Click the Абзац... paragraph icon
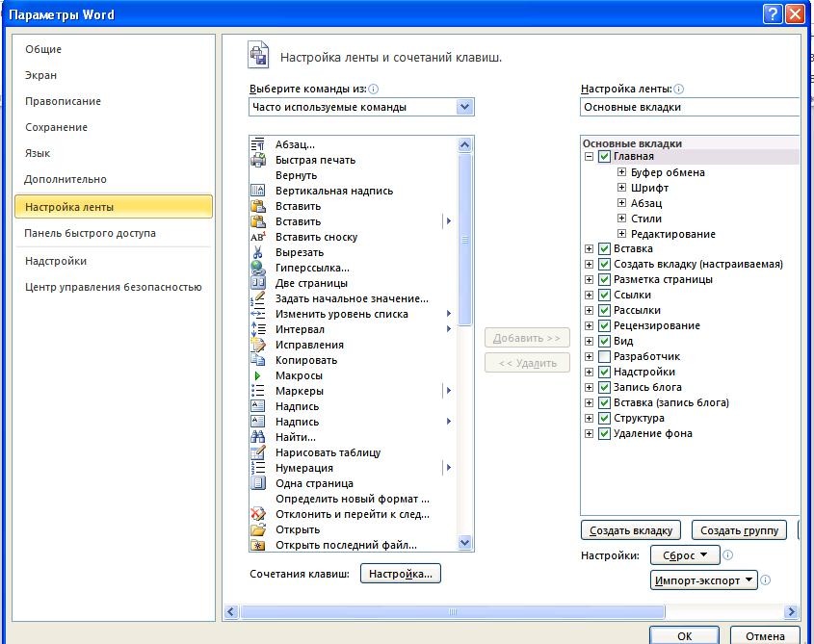 pyautogui.click(x=258, y=144)
